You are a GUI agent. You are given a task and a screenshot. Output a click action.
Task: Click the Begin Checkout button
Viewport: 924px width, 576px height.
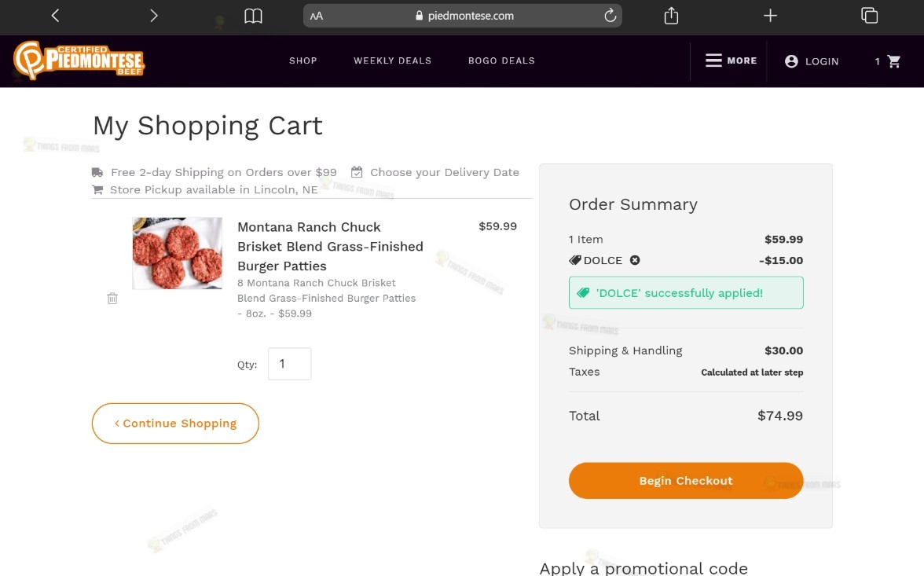(686, 480)
